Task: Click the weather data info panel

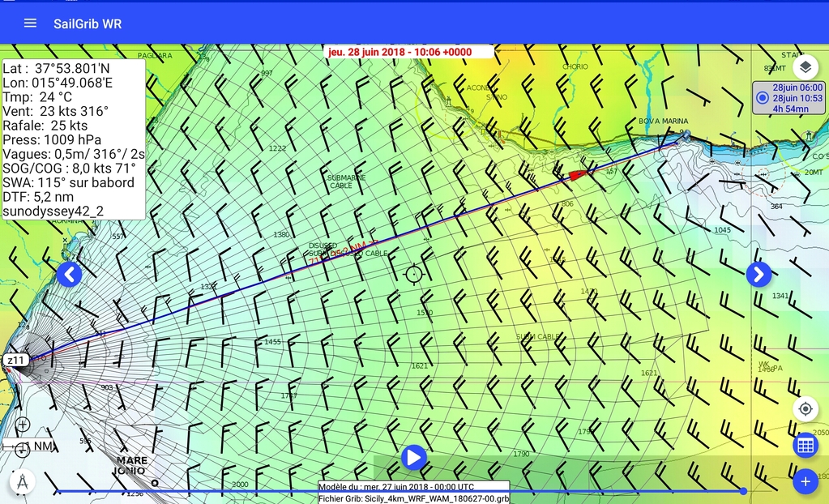Action: [x=74, y=139]
